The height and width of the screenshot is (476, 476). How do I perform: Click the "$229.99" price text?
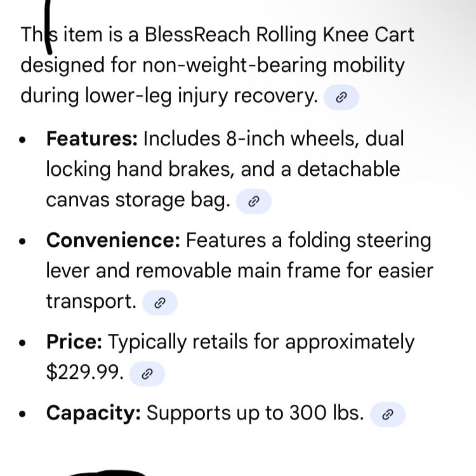pyautogui.click(x=84, y=373)
